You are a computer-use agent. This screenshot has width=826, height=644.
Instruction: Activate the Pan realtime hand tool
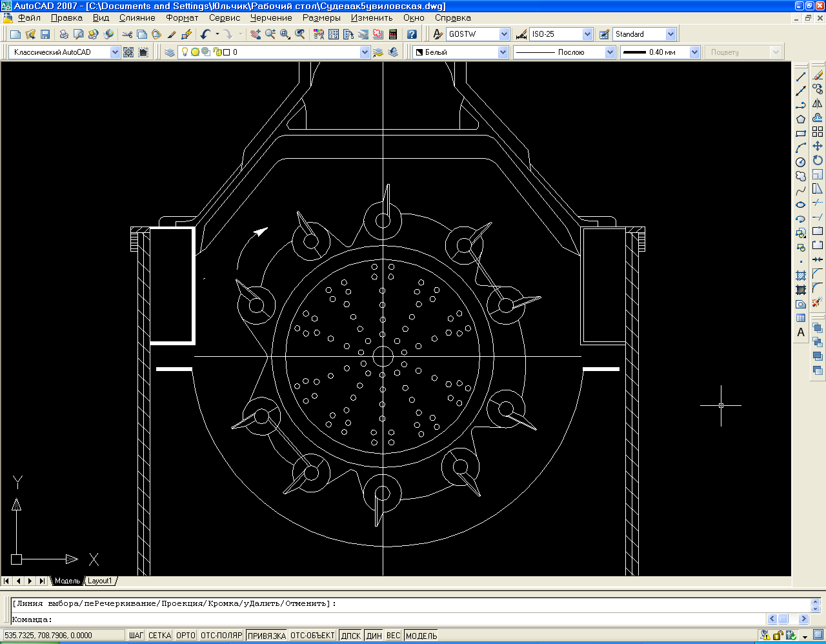(x=256, y=34)
